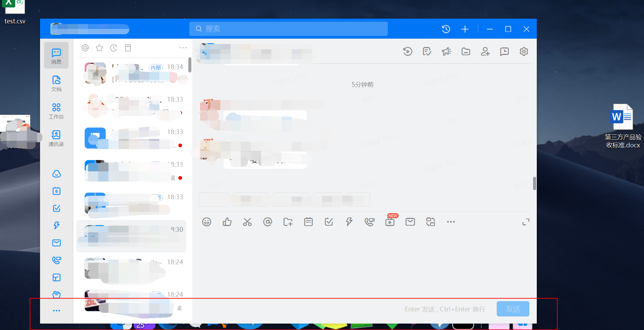Open 第三方产品验收标准.docx desktop file
Image resolution: width=644 pixels, height=330 pixels.
(x=623, y=126)
